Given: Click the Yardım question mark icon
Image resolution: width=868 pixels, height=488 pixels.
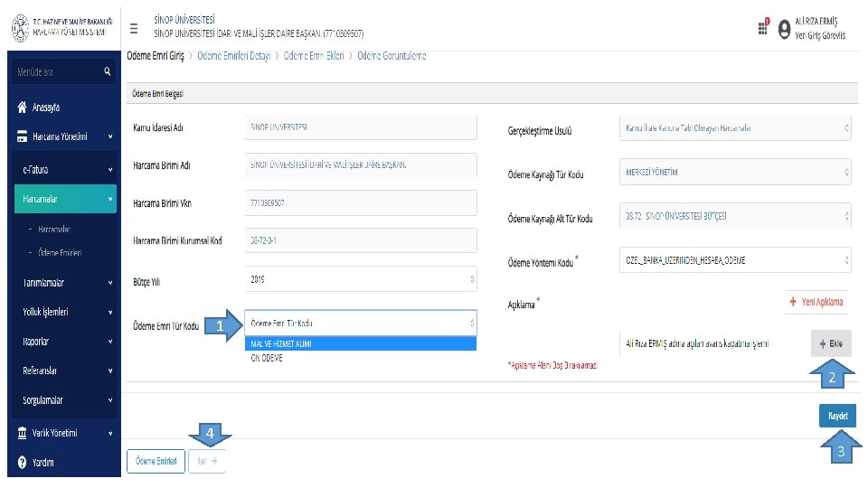Looking at the screenshot, I should [22, 462].
